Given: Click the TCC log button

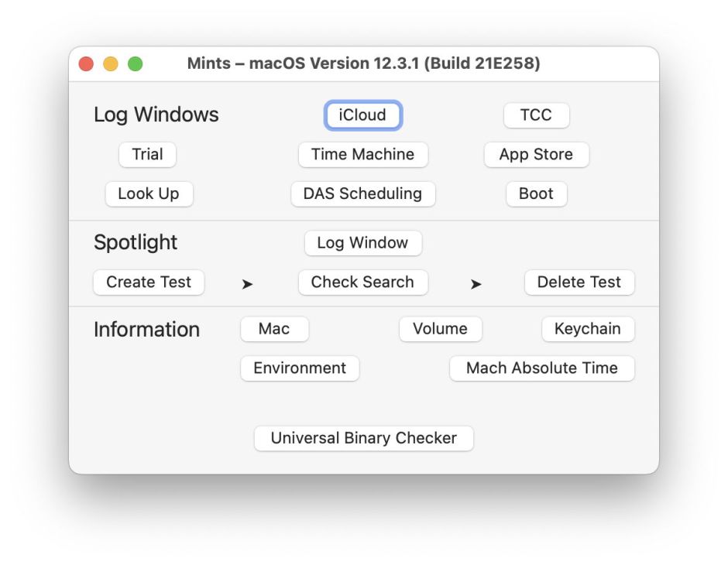Looking at the screenshot, I should coord(536,115).
